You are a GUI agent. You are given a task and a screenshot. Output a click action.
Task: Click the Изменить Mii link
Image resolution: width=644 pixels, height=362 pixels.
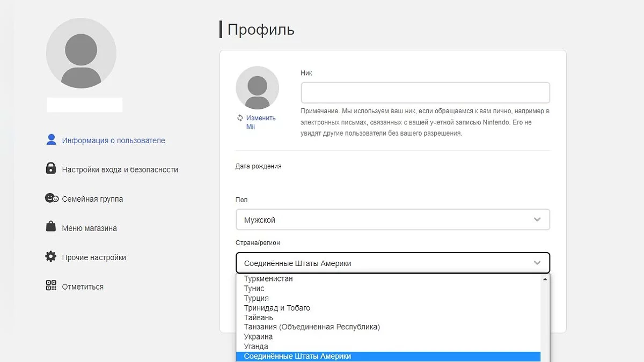pos(261,122)
